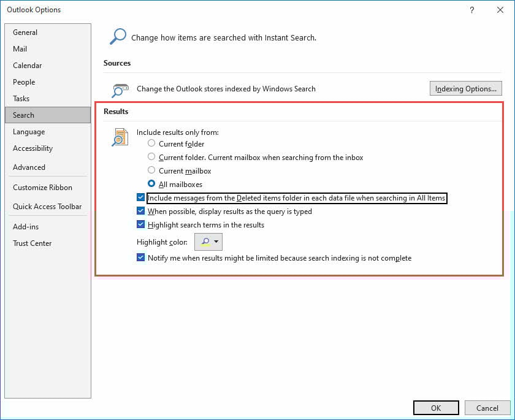Click the Results document search icon
The height and width of the screenshot is (420, 515).
click(120, 137)
